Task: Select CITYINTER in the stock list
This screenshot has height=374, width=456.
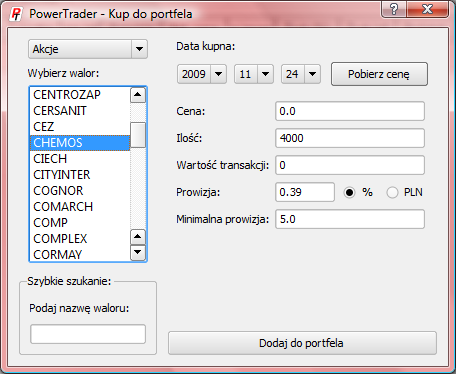Action: click(x=80, y=175)
